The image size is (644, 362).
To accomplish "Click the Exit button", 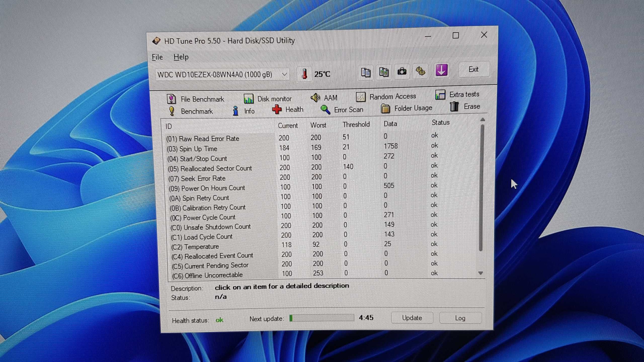I will point(474,69).
